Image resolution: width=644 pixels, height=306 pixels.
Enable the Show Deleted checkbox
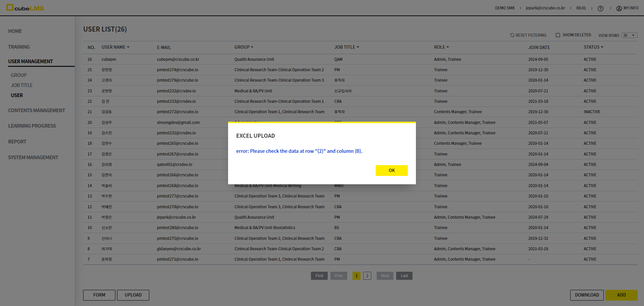coord(558,35)
